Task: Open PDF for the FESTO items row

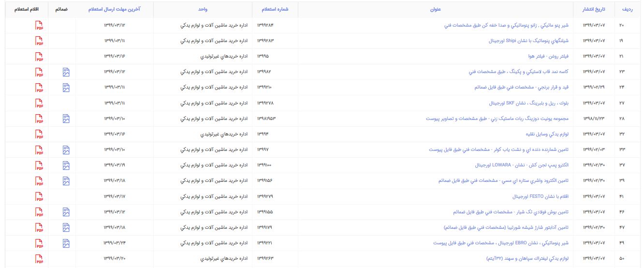Action: click(x=39, y=196)
